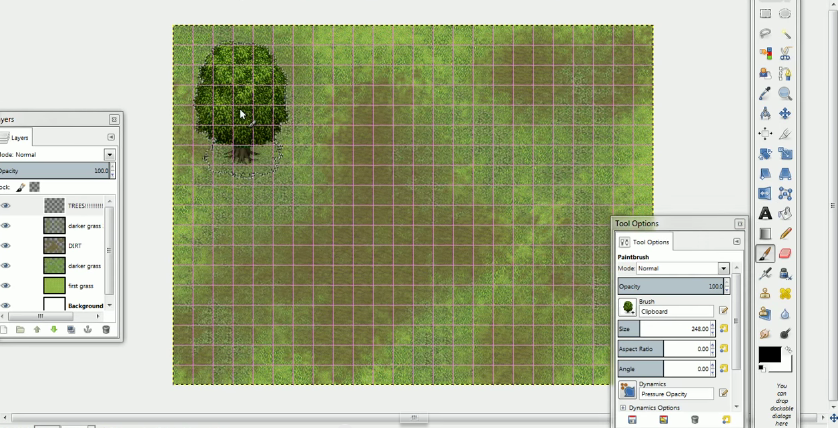Select the Airbrush tool
The width and height of the screenshot is (838, 428).
point(765,274)
